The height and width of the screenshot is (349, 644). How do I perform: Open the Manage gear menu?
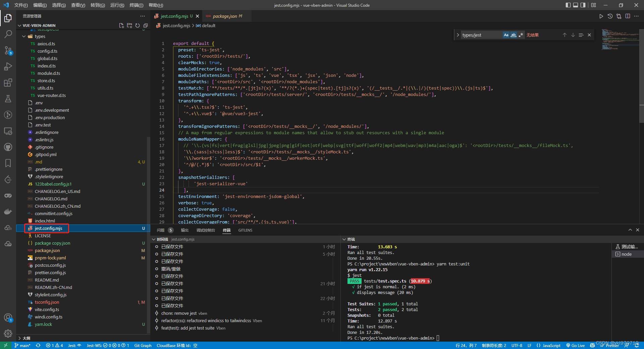[x=8, y=334]
